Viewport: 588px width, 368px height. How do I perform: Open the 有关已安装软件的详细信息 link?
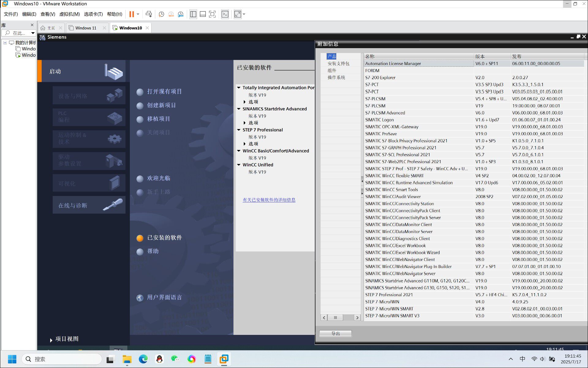pyautogui.click(x=269, y=200)
